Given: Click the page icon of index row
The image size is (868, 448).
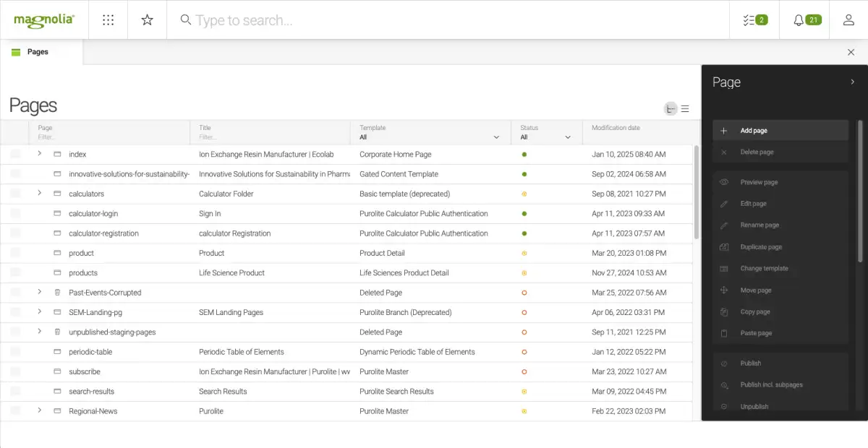Looking at the screenshot, I should [x=57, y=155].
